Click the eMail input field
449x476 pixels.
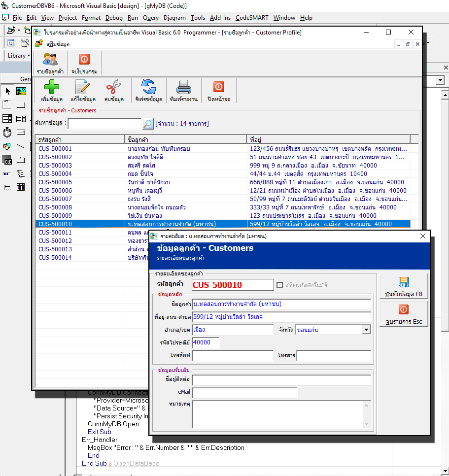point(244,393)
